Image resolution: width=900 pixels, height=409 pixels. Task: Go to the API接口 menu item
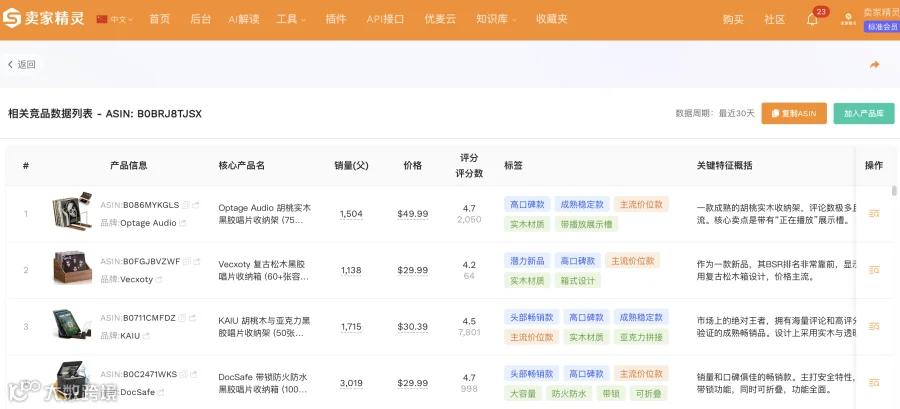[385, 19]
